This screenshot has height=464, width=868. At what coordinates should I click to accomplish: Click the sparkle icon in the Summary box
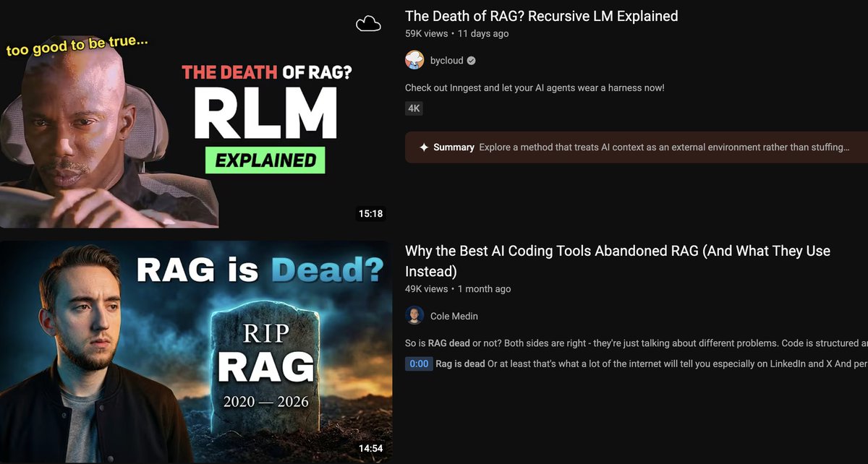pyautogui.click(x=424, y=147)
